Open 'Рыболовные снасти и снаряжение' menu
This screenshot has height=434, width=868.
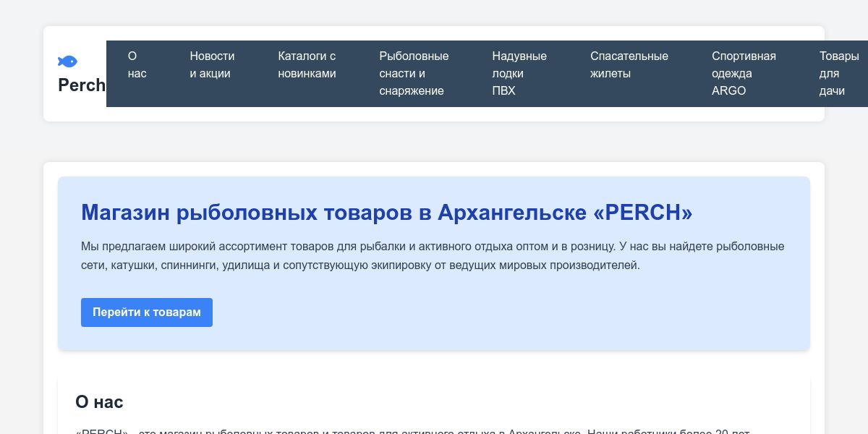414,74
